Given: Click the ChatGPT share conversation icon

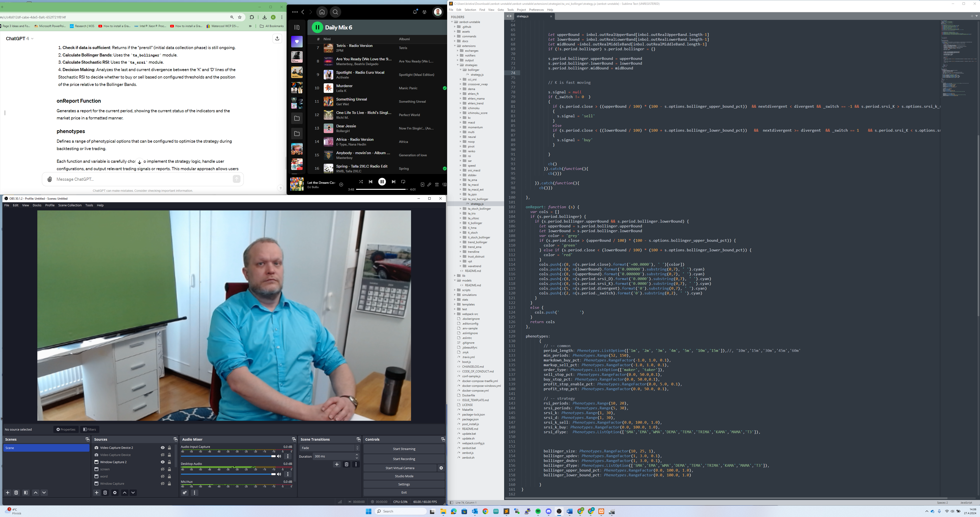Looking at the screenshot, I should [277, 39].
